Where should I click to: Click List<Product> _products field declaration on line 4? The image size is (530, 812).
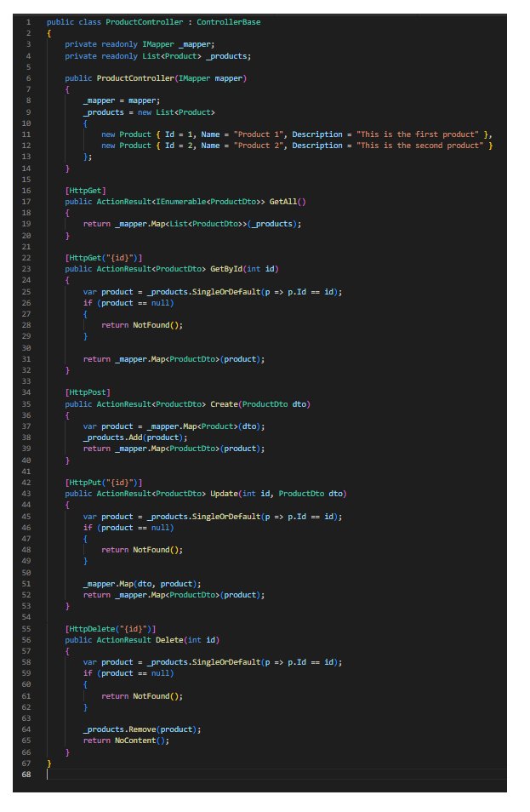point(158,56)
